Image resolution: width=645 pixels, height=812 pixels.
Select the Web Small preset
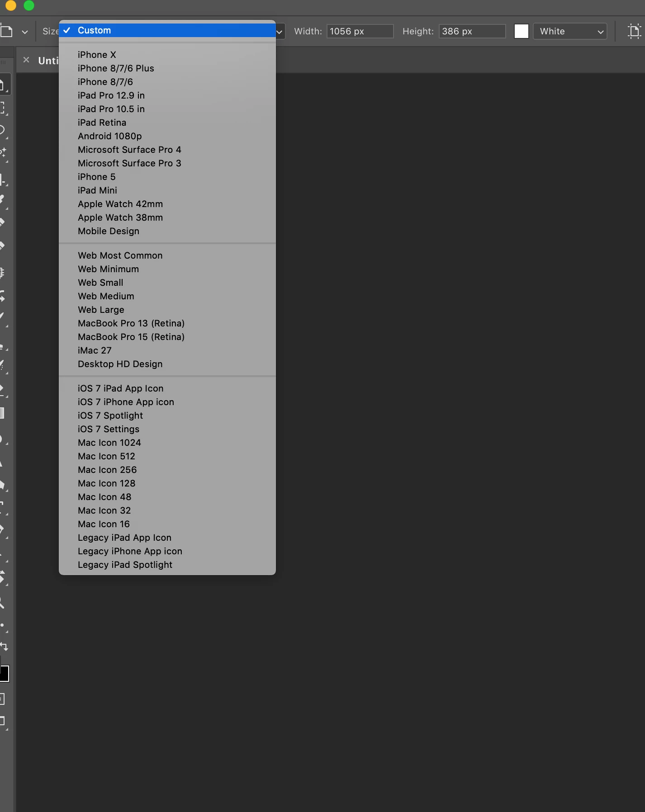pyautogui.click(x=167, y=283)
